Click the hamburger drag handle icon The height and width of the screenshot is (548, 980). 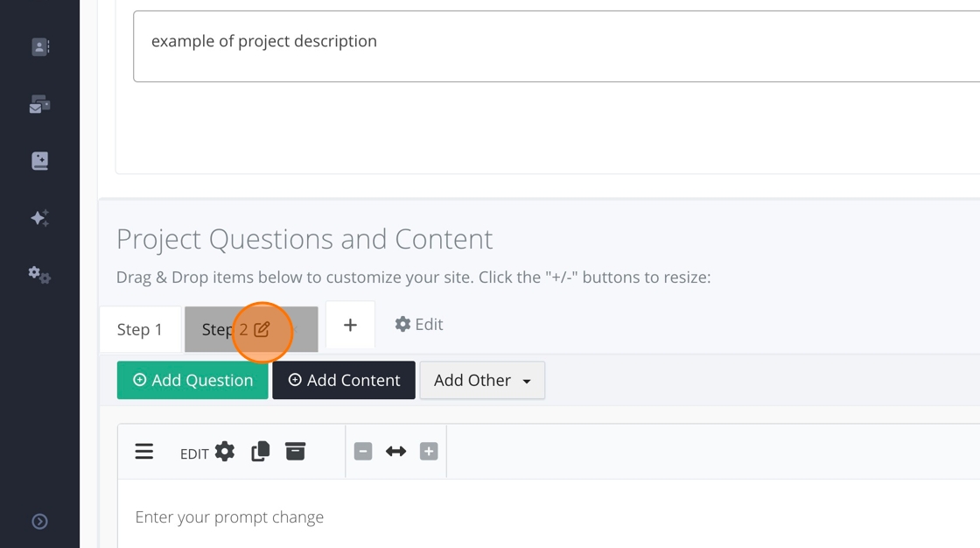tap(144, 452)
